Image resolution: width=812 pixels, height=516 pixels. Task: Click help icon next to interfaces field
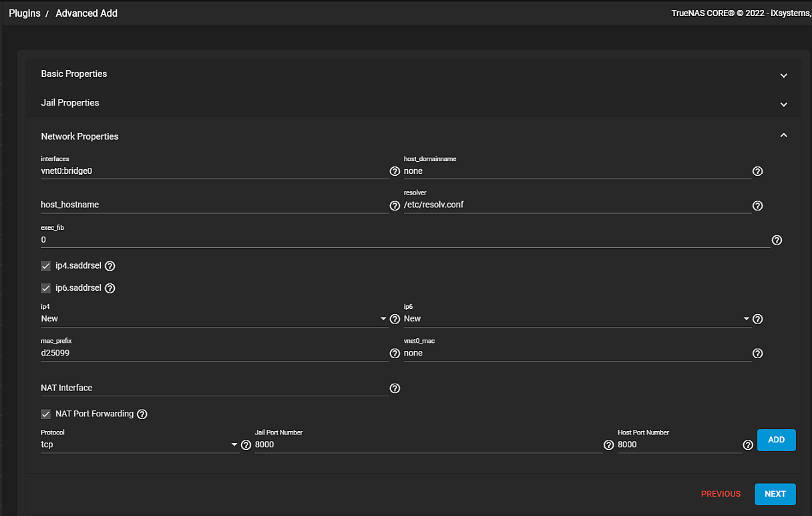pos(395,172)
